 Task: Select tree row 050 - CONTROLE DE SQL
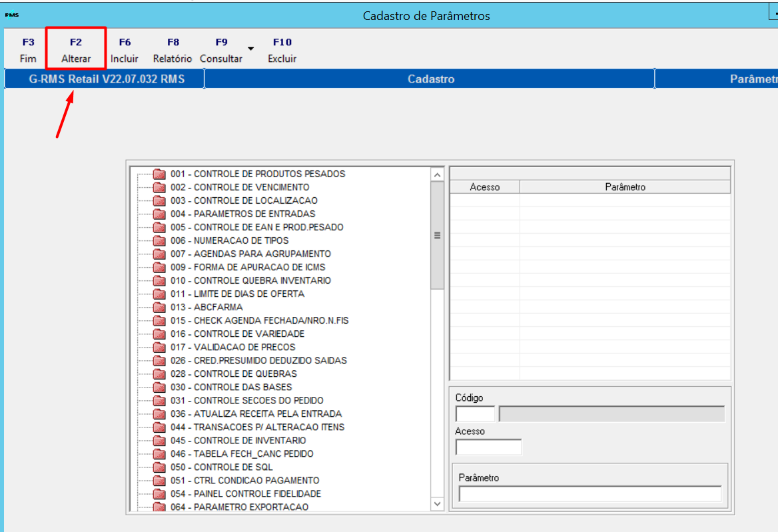(x=222, y=467)
